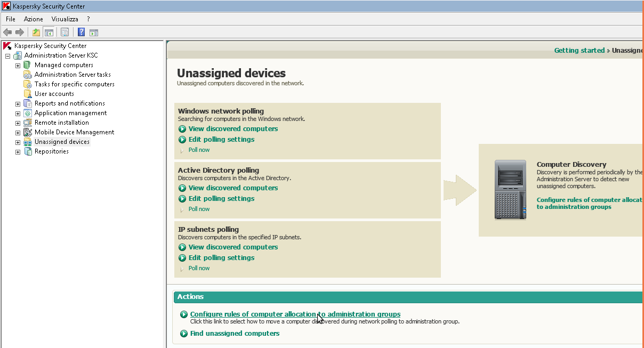
Task: Select Managed computers tree item
Action: (x=64, y=65)
